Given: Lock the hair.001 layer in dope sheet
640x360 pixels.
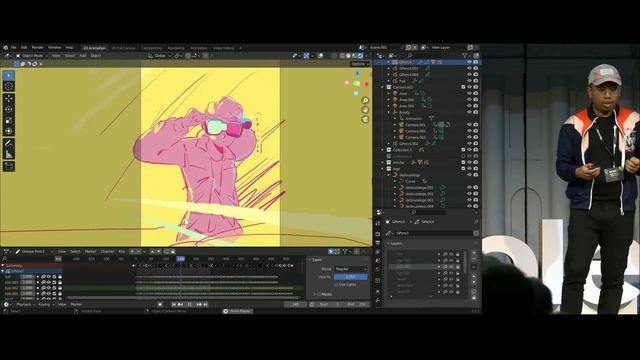Looking at the screenshot, I should pos(60,282).
